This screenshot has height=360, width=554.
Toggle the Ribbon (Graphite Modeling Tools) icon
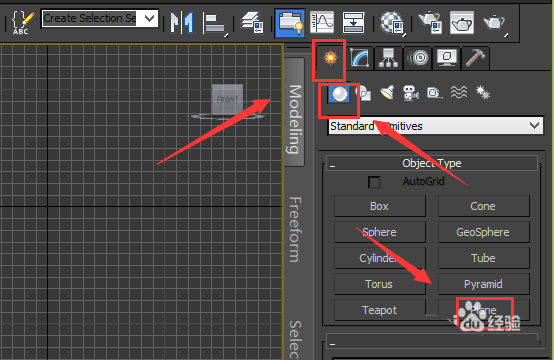pos(290,23)
